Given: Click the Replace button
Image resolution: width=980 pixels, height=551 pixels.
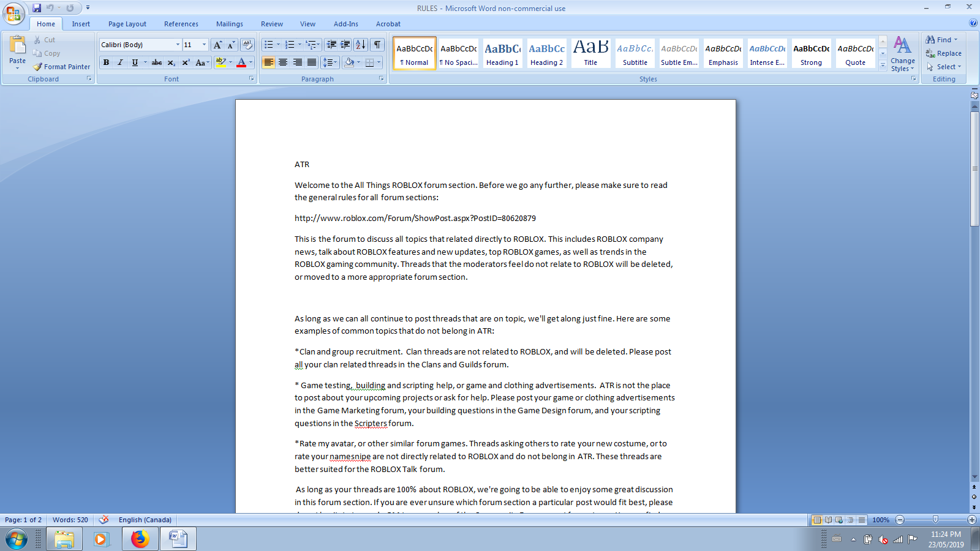Looking at the screenshot, I should (943, 53).
